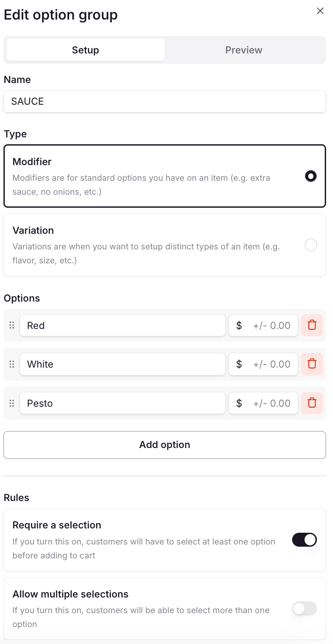The height and width of the screenshot is (644, 333).
Task: Click the Add option button
Action: pos(165,445)
